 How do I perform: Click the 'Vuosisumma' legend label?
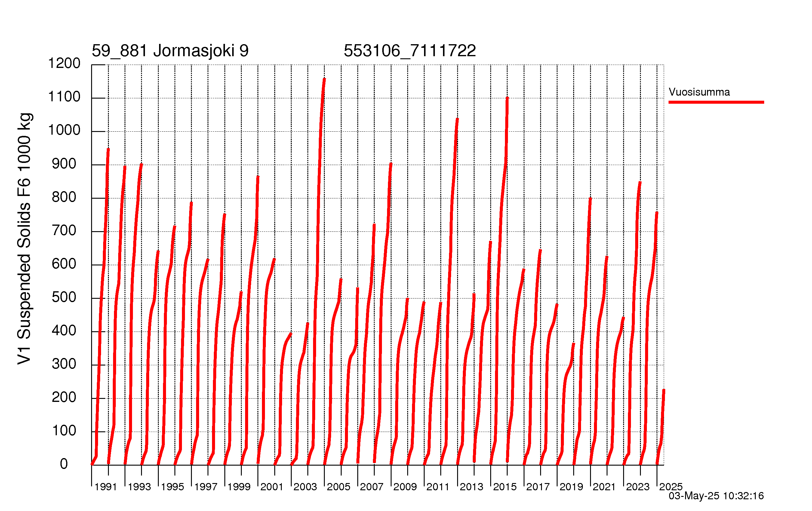[699, 92]
